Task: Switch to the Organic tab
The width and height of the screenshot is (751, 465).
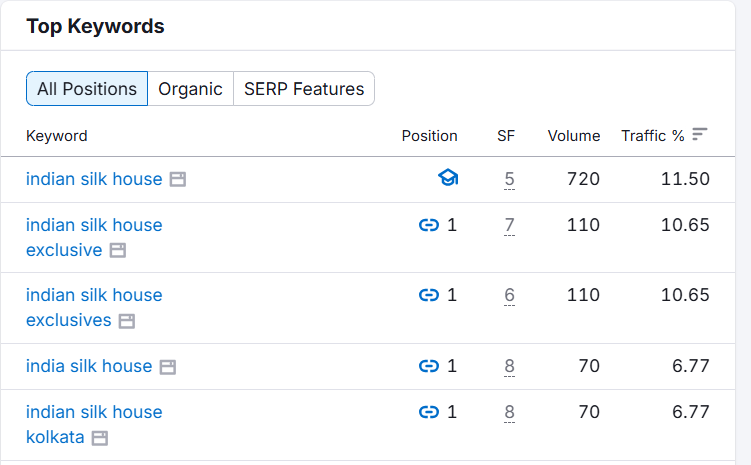Action: point(190,89)
